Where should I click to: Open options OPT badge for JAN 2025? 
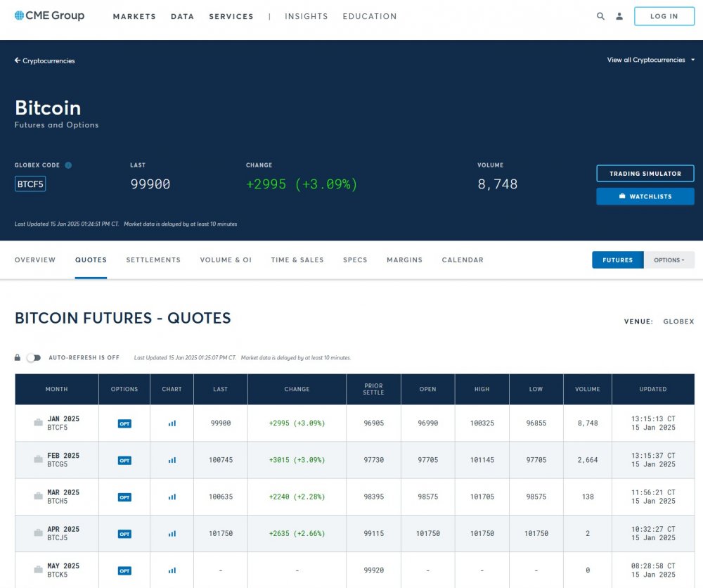124,423
